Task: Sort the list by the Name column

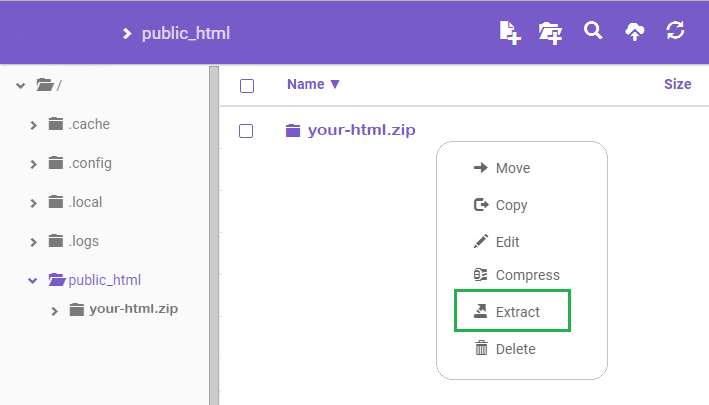Action: click(x=313, y=85)
